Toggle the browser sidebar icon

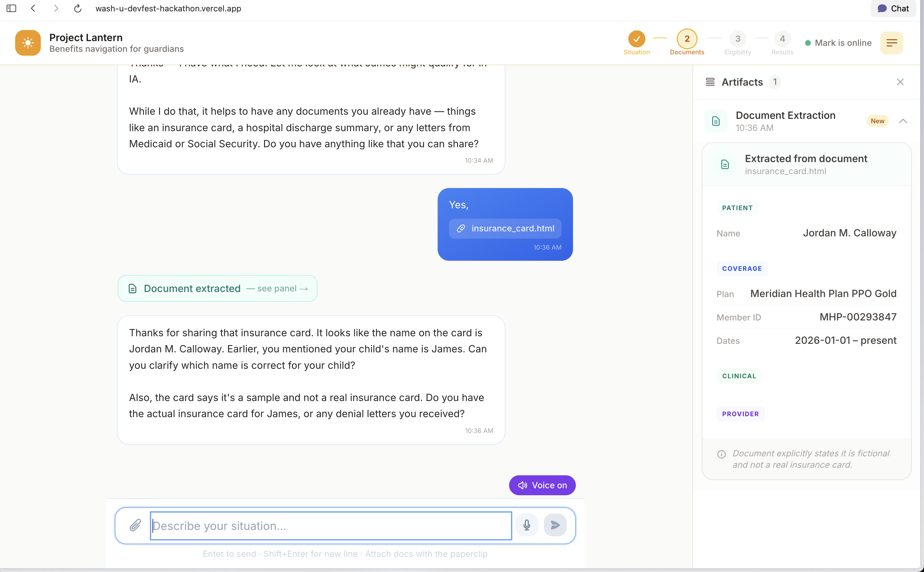click(11, 8)
